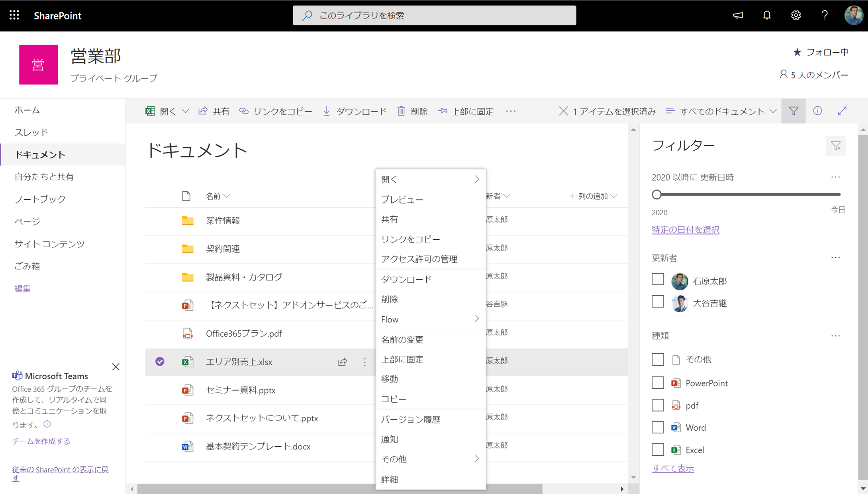Open the settings gear
868x494 pixels.
[796, 15]
